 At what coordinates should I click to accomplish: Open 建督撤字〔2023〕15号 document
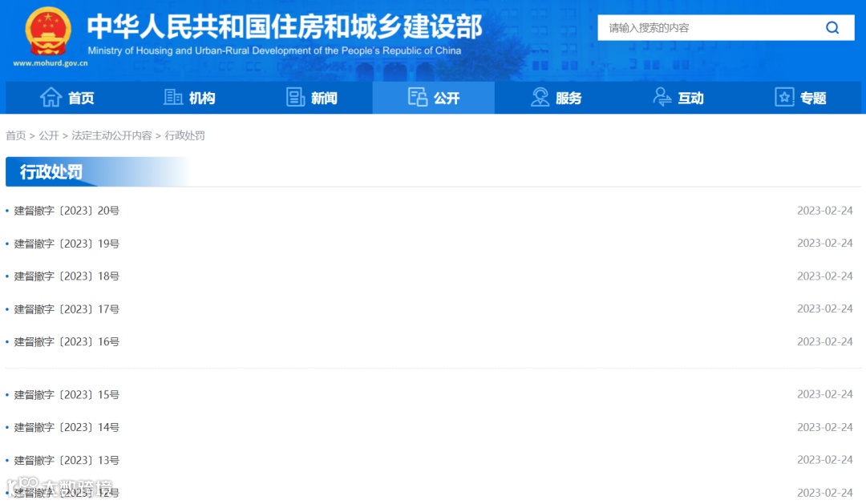tap(67, 395)
